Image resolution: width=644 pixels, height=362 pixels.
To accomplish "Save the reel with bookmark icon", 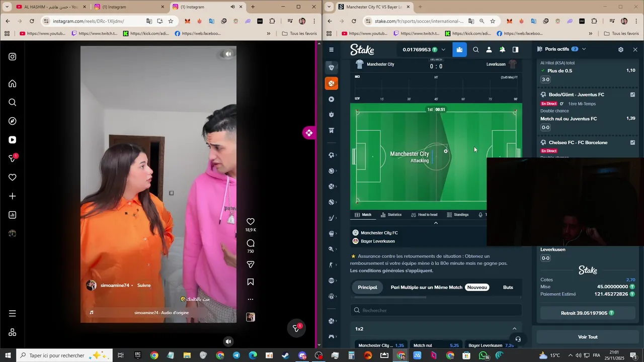I will click(251, 282).
